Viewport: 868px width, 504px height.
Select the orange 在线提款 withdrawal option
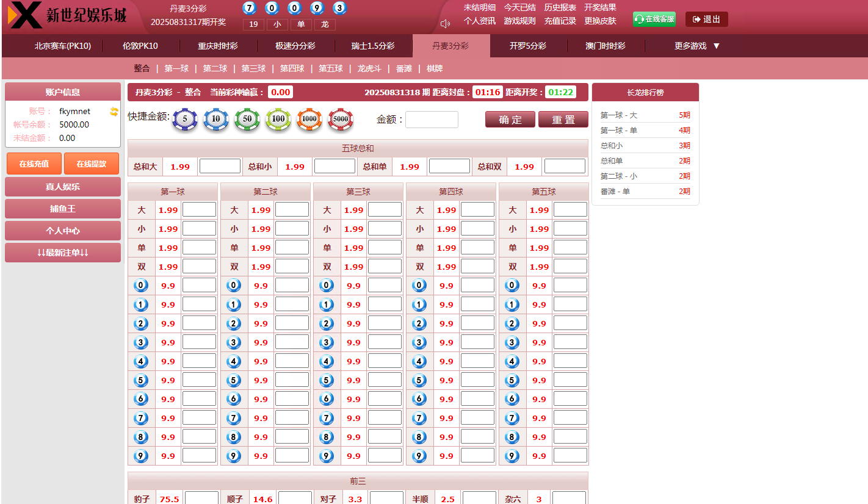click(90, 164)
